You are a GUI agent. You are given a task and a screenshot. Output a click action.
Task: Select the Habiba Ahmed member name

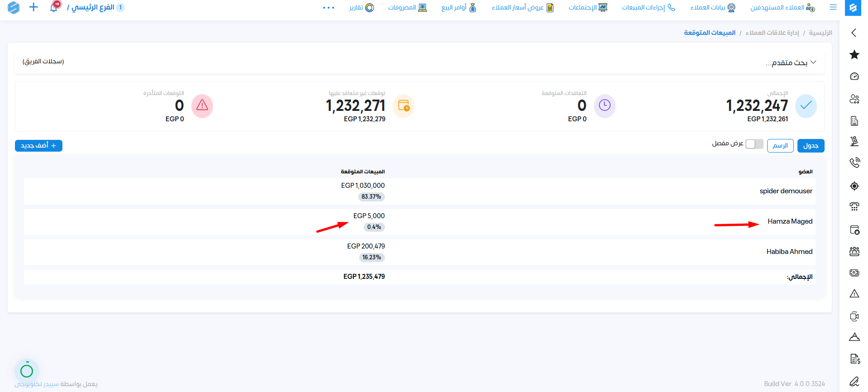789,252
